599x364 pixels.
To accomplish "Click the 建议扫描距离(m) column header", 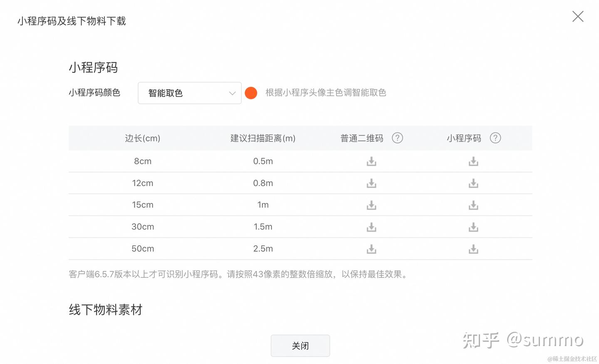I will tap(263, 138).
